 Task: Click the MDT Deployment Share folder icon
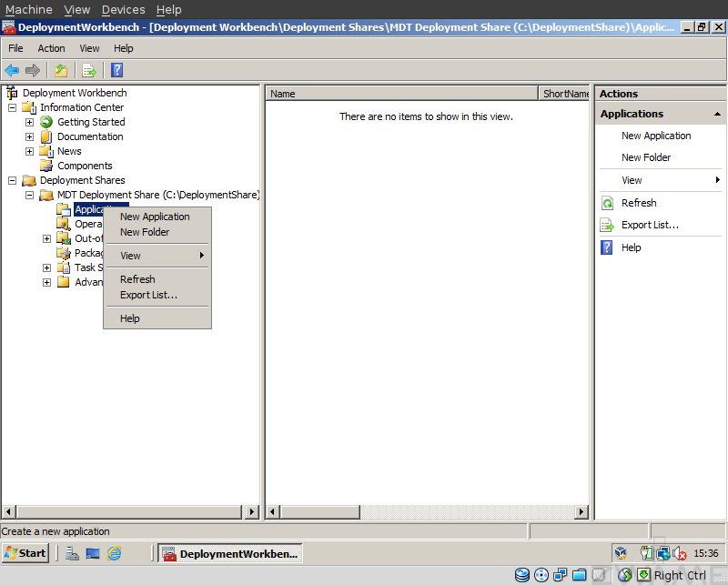(46, 195)
